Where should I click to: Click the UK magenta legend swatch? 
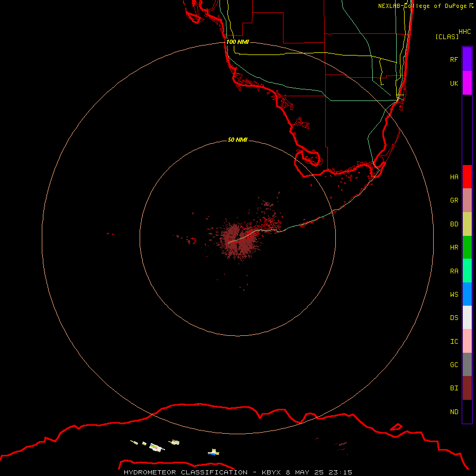click(x=467, y=83)
